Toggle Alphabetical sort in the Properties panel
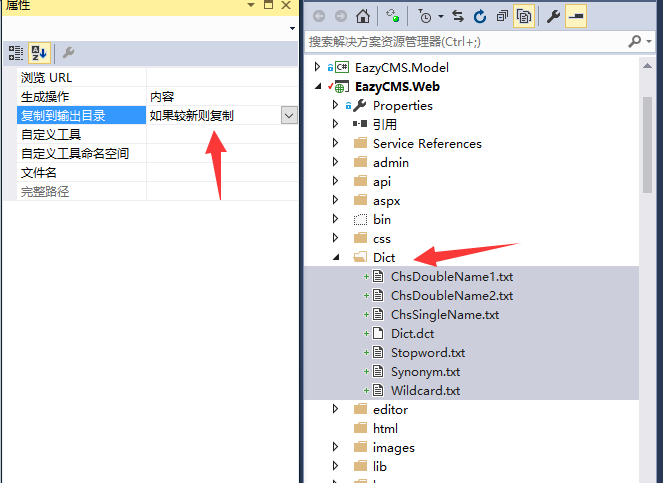The width and height of the screenshot is (663, 483). click(x=39, y=53)
